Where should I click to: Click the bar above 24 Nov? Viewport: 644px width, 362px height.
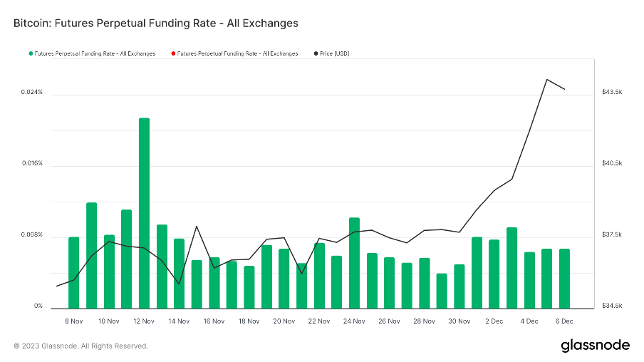pos(354,262)
